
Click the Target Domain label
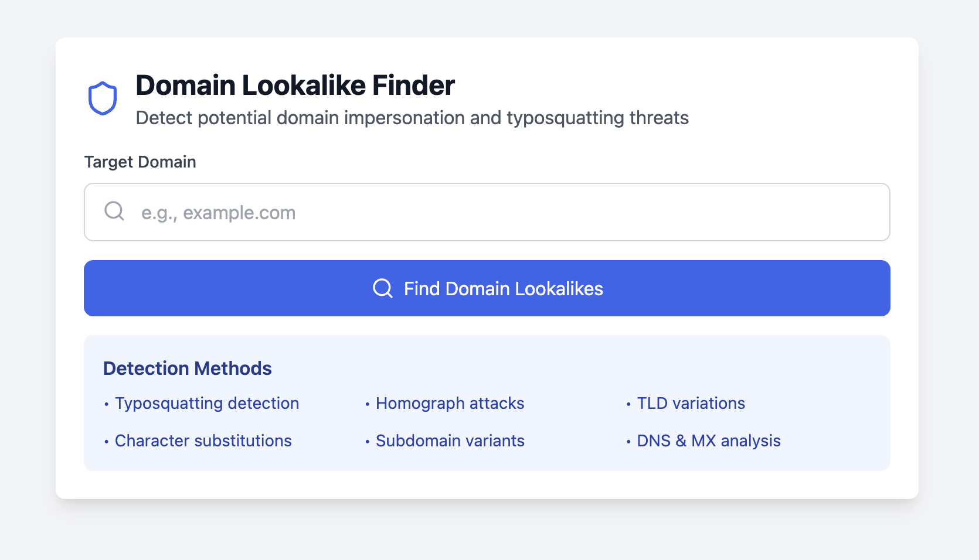140,162
